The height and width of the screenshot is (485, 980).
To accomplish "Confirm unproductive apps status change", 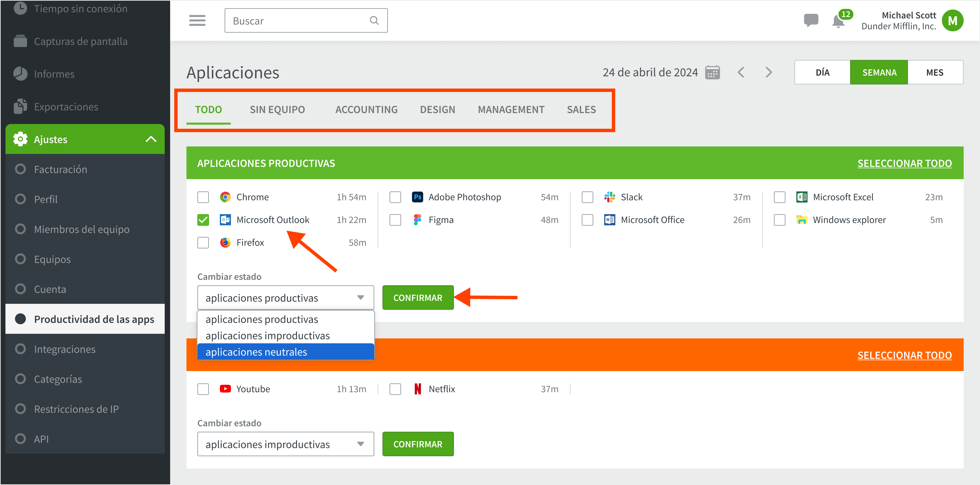I will (x=418, y=443).
